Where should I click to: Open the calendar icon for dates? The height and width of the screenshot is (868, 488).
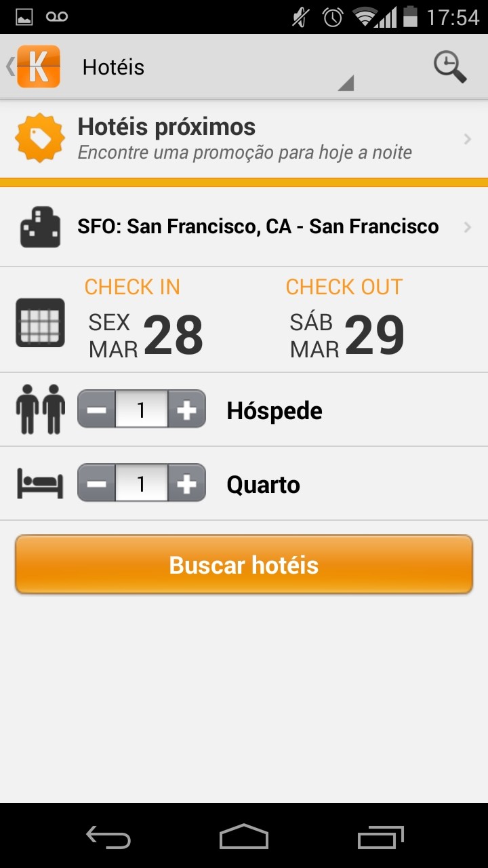pos(41,322)
